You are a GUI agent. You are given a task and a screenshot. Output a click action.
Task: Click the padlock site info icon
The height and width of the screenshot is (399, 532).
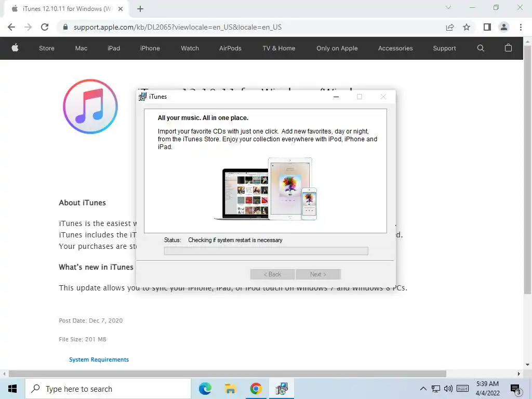tap(65, 27)
